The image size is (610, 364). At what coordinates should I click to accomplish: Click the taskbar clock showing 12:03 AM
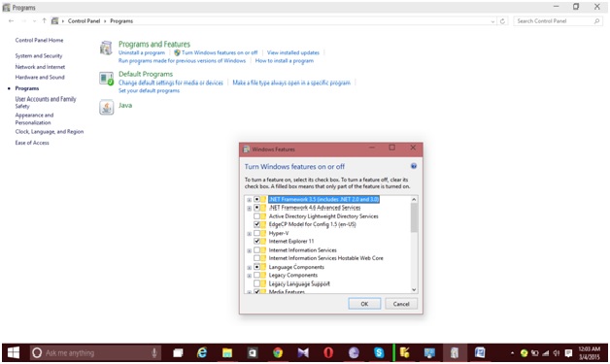(x=590, y=352)
